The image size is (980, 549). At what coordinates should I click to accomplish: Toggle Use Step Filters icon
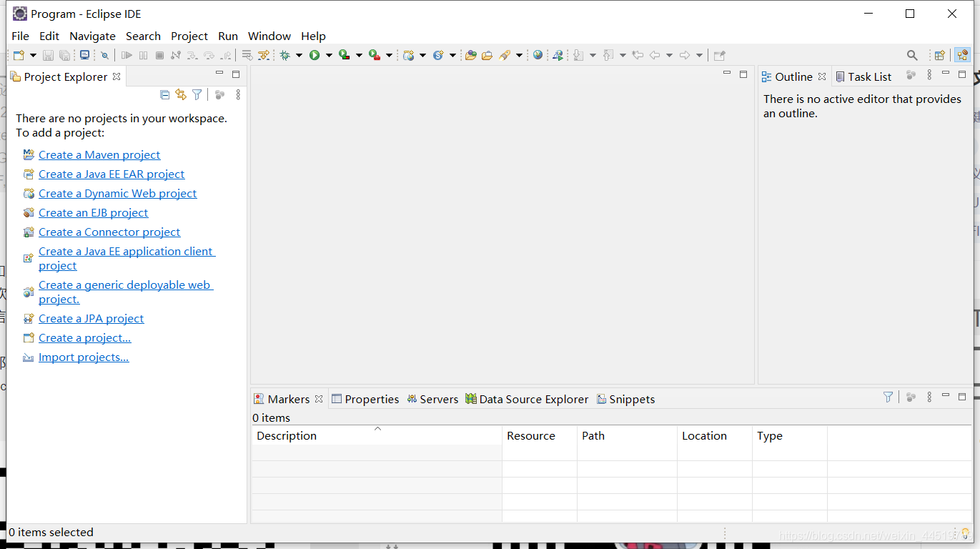coord(264,55)
